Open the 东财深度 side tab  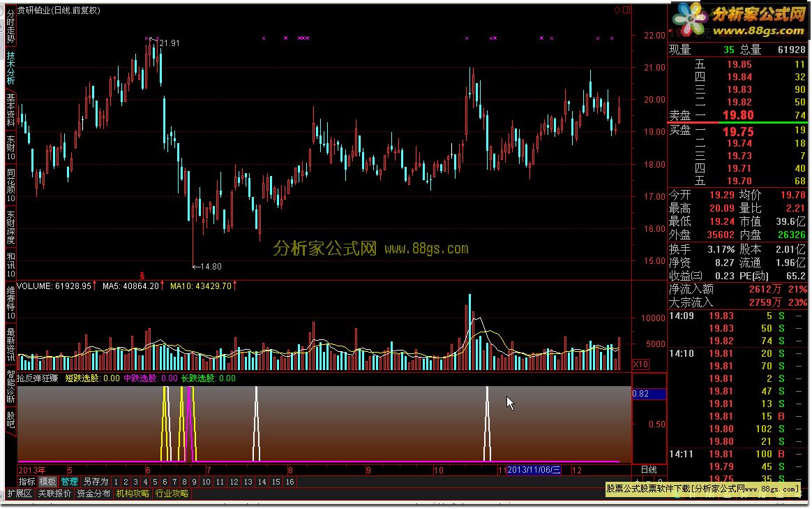point(10,227)
